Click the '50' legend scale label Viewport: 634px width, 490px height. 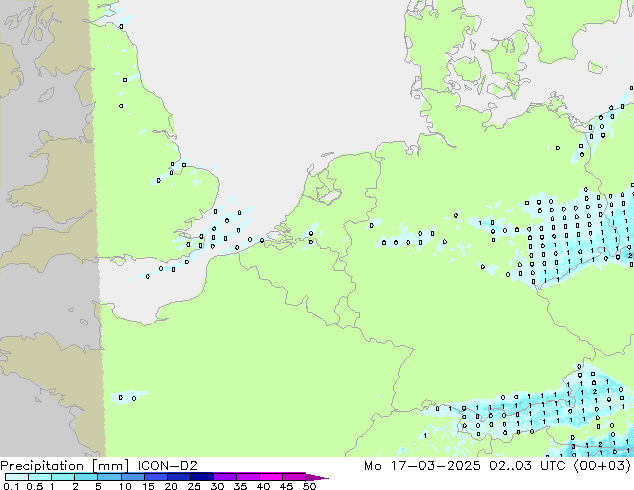[x=309, y=486]
